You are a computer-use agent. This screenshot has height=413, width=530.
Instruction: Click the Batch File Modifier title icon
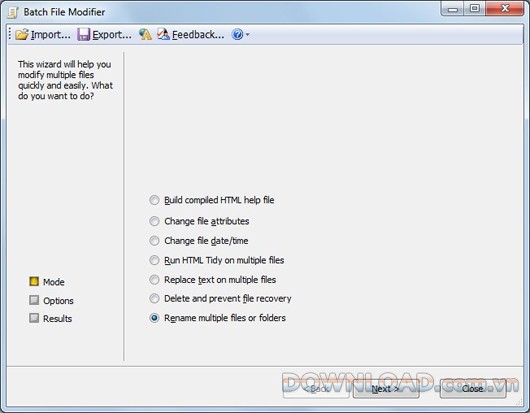13,13
